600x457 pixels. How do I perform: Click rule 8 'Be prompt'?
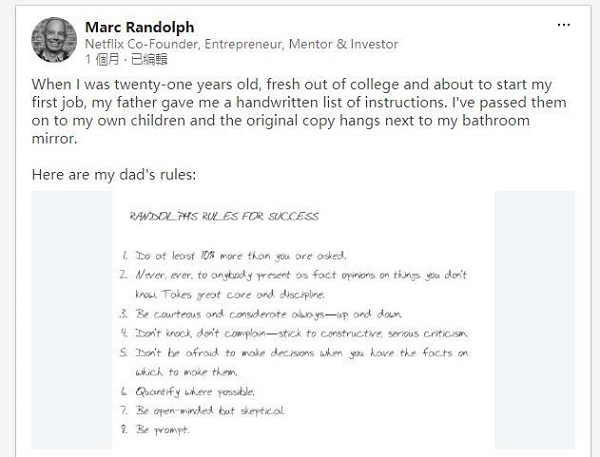tap(155, 430)
